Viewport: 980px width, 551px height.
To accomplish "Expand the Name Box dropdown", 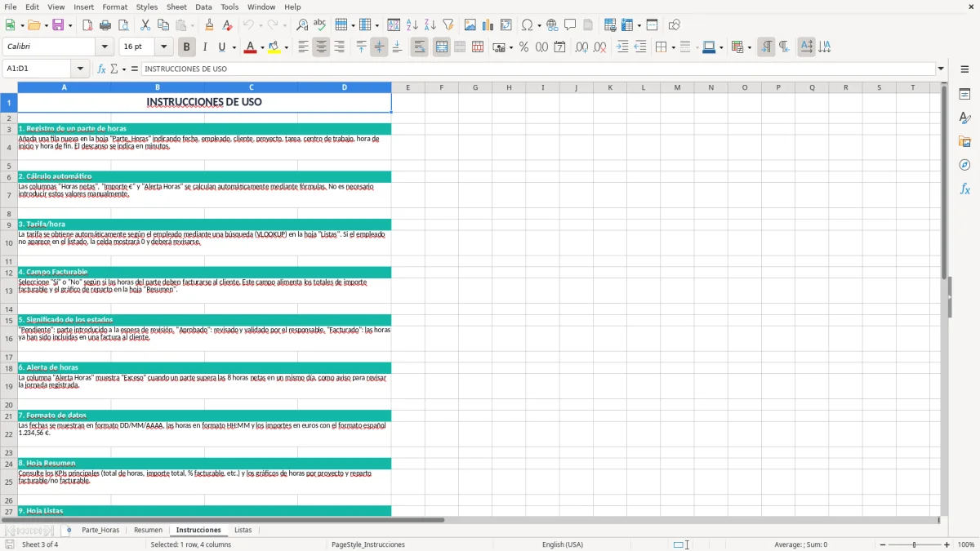I will coord(80,69).
